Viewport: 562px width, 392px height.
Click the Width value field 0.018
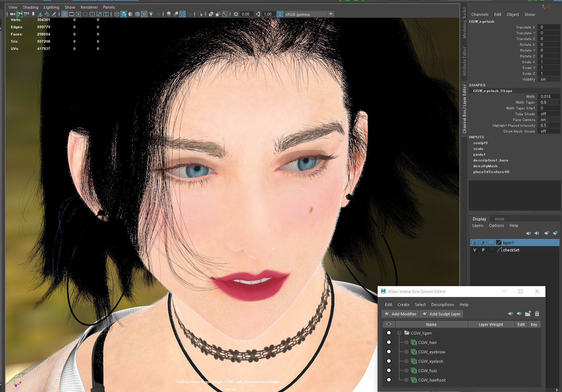(x=549, y=96)
